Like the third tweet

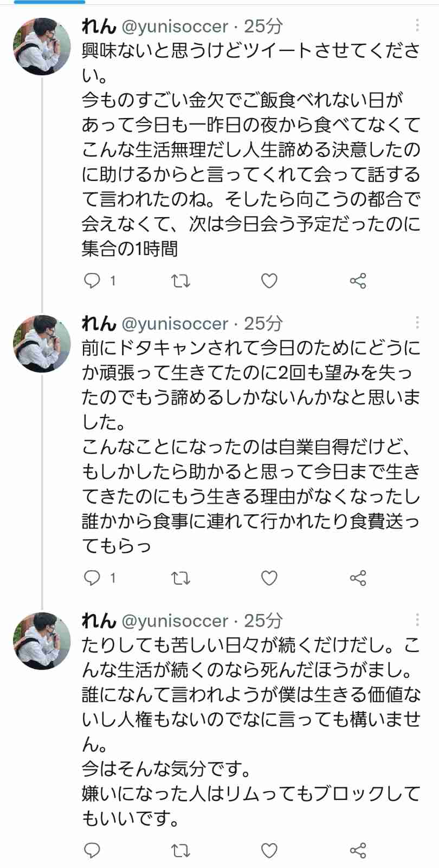[x=269, y=850]
